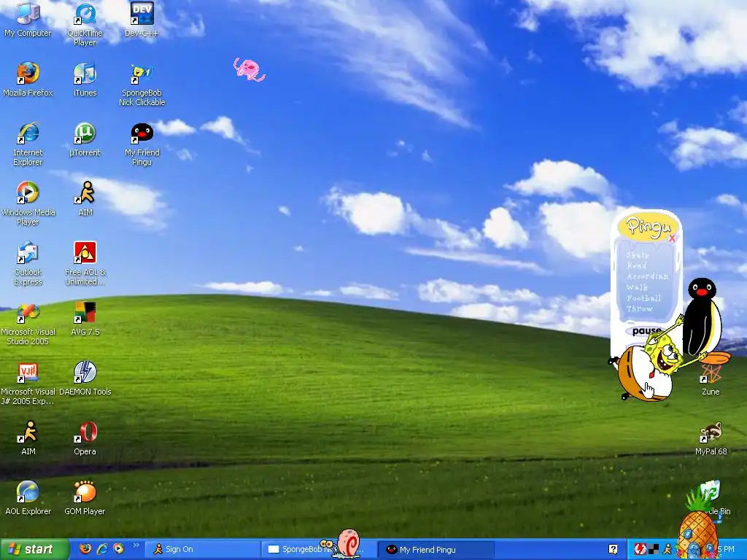Viewport: 747px width, 560px height.
Task: Open the AOL Explorer desktop icon
Action: tap(28, 497)
